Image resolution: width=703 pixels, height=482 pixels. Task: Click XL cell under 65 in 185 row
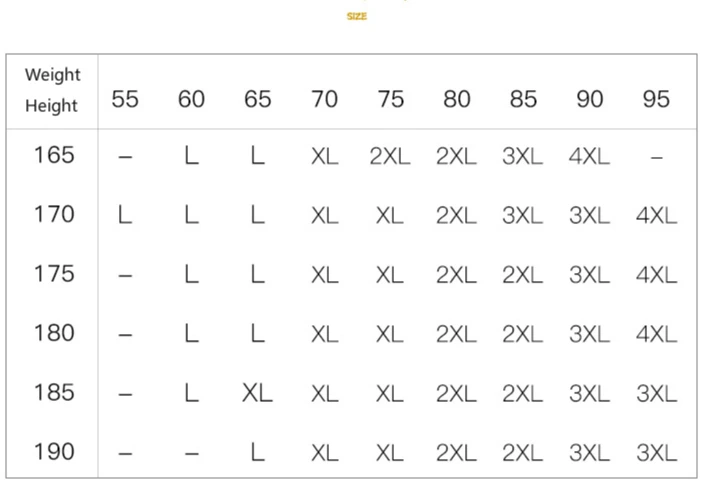(x=257, y=393)
